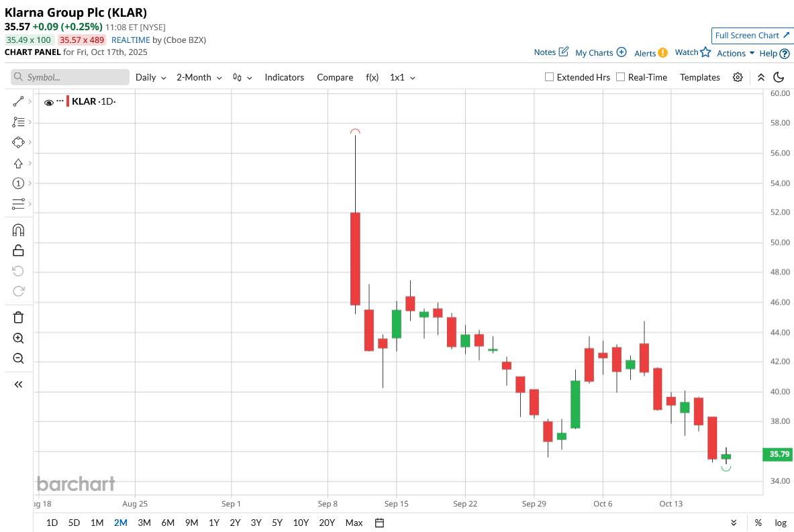Viewport: 794px width, 532px height.
Task: Expand Fibonacci tools submenu arrow
Action: tap(30, 122)
